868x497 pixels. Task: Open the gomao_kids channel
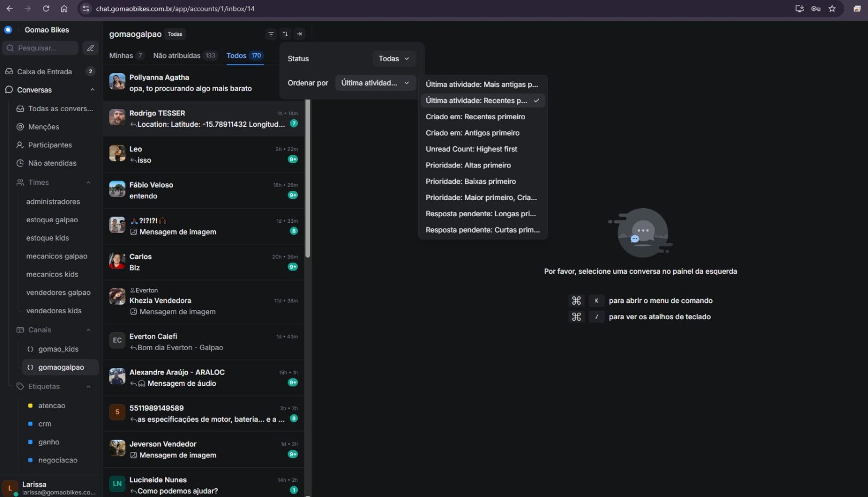click(60, 349)
